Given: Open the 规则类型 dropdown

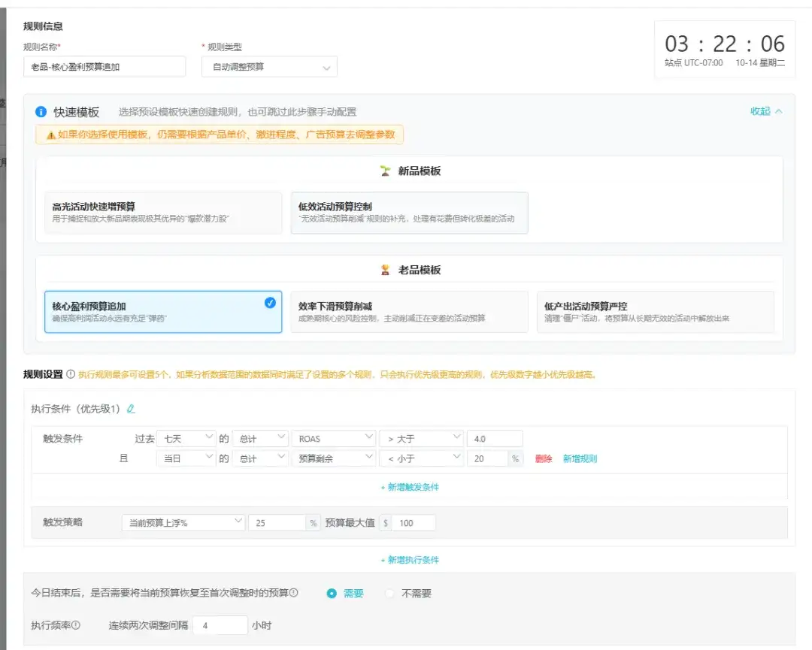Looking at the screenshot, I should click(x=269, y=67).
